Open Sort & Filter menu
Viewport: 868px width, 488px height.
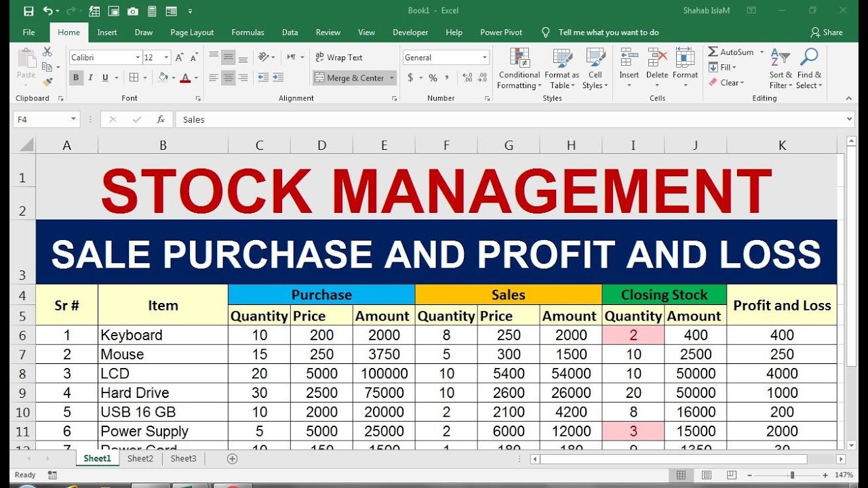781,68
